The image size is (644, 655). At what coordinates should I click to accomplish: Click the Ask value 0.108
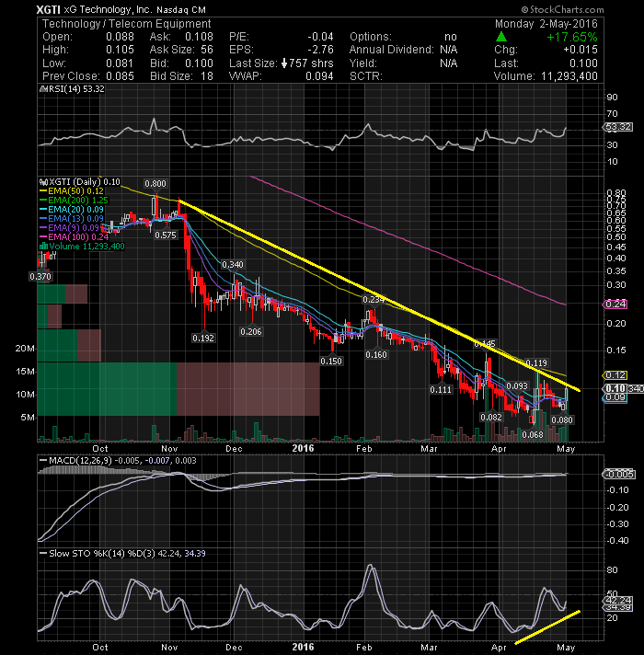point(199,37)
